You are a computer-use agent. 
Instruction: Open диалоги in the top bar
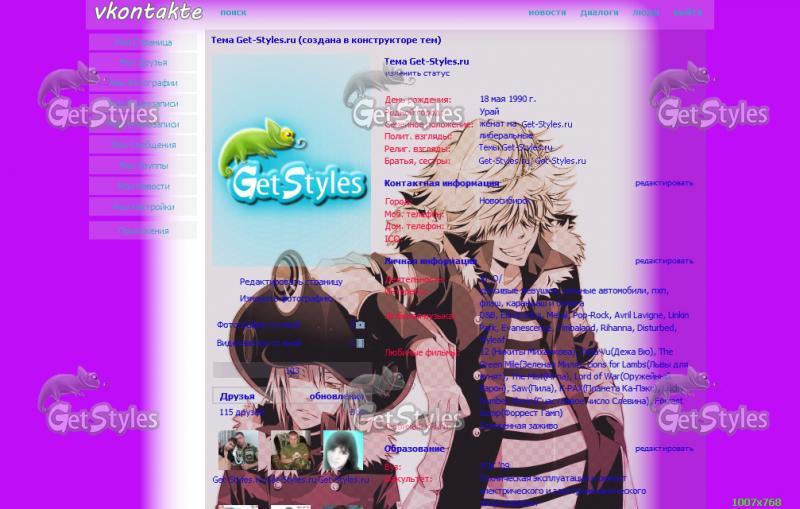tap(599, 12)
